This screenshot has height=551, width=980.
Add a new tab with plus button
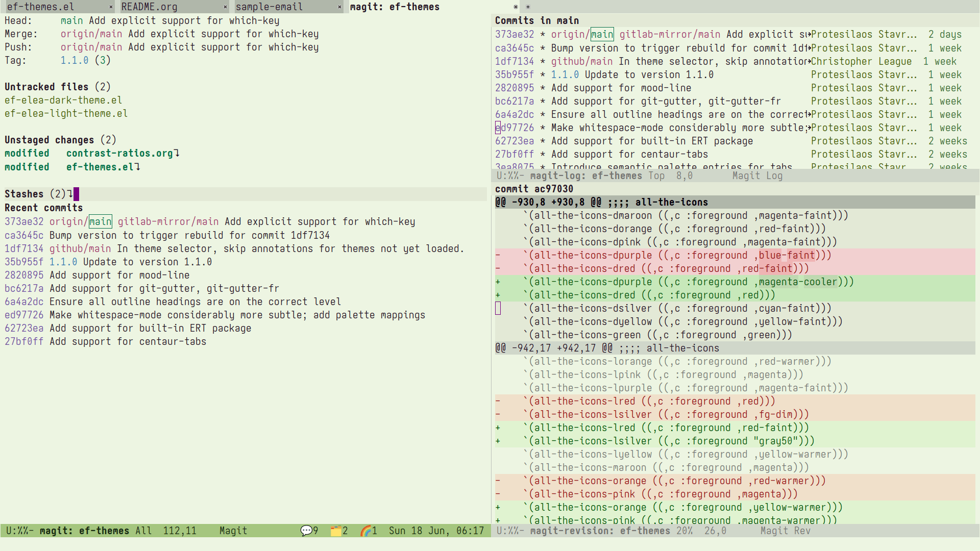[528, 7]
